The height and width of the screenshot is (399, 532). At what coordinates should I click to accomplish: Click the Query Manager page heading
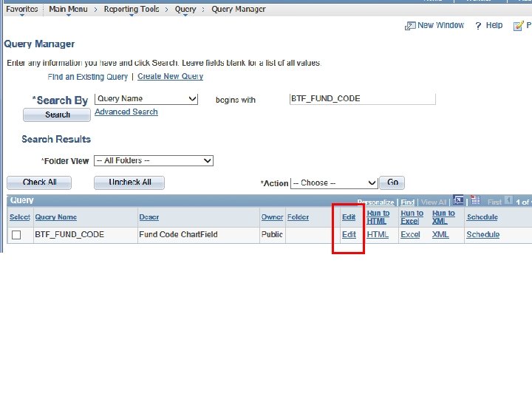[39, 44]
